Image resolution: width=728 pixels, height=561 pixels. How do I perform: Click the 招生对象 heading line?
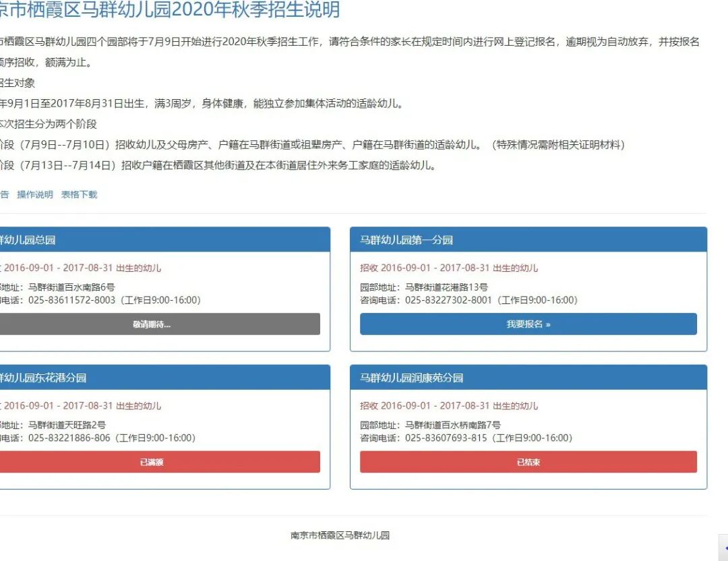(x=18, y=83)
